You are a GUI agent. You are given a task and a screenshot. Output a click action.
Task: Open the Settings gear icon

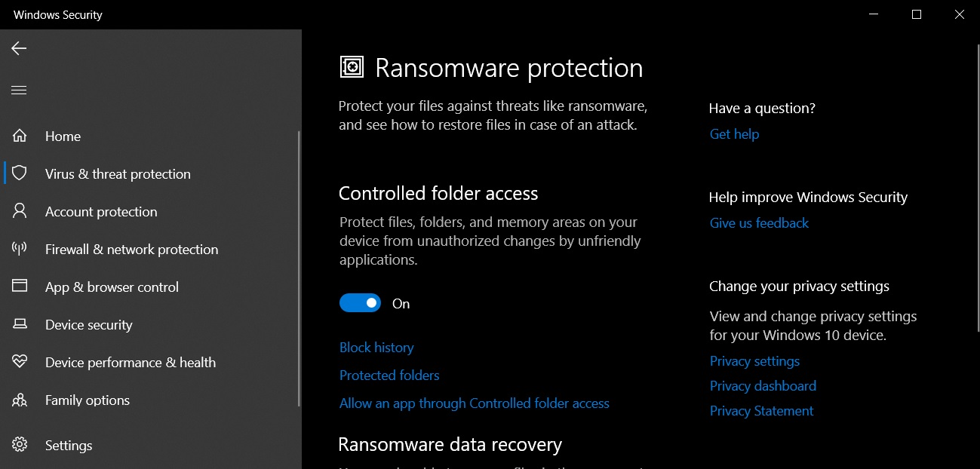(20, 445)
